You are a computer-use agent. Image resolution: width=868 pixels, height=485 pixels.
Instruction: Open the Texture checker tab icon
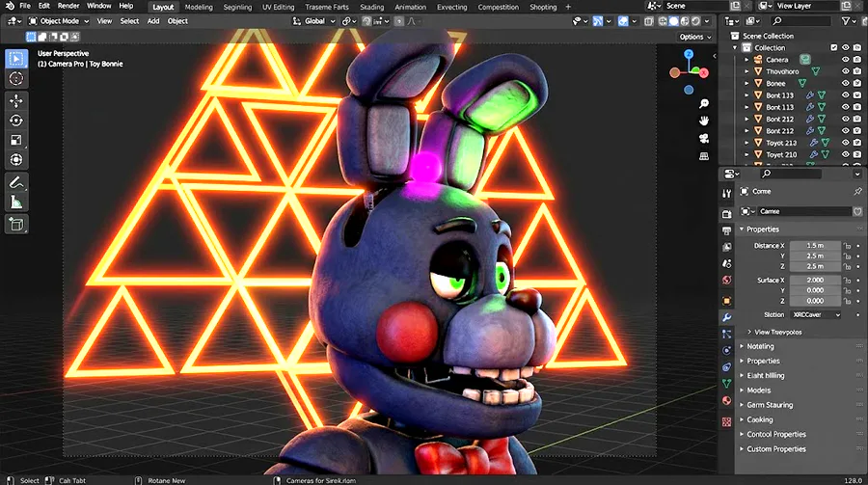[x=727, y=422]
